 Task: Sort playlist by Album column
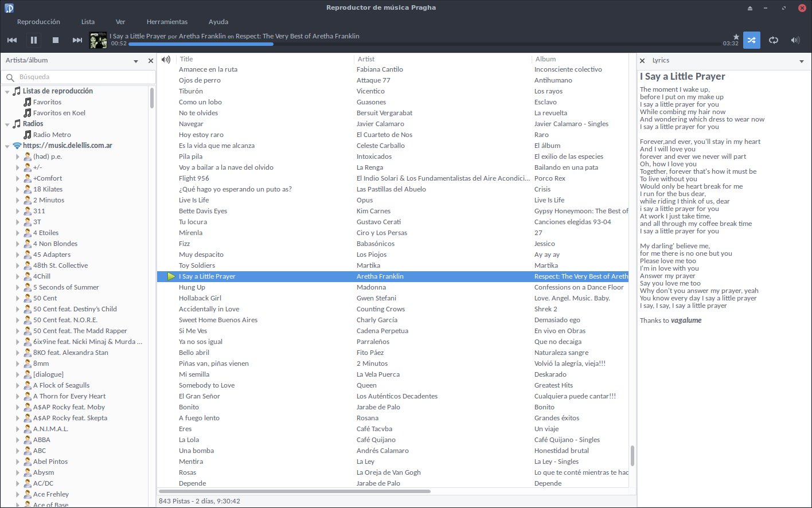pyautogui.click(x=580, y=59)
